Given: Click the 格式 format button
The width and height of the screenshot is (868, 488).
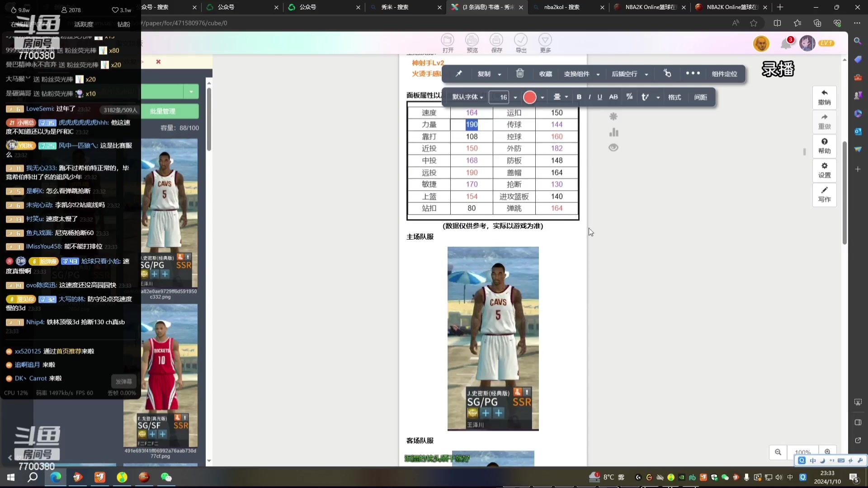Looking at the screenshot, I should (675, 97).
